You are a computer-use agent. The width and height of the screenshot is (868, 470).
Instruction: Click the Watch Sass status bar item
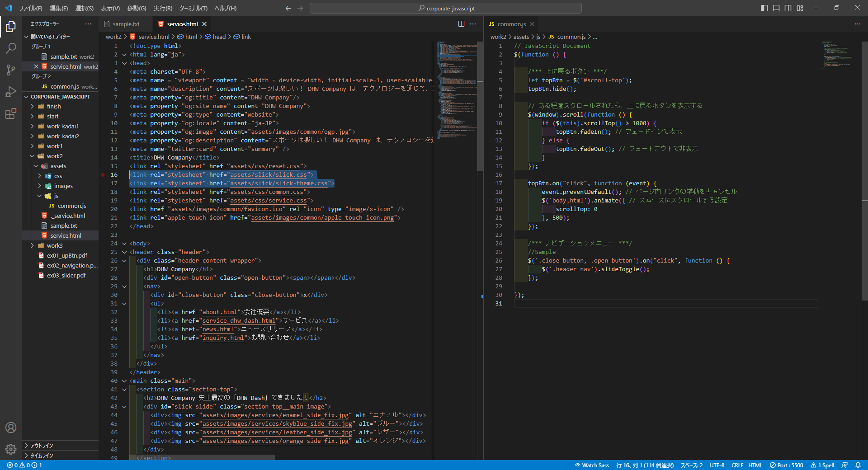click(591, 465)
